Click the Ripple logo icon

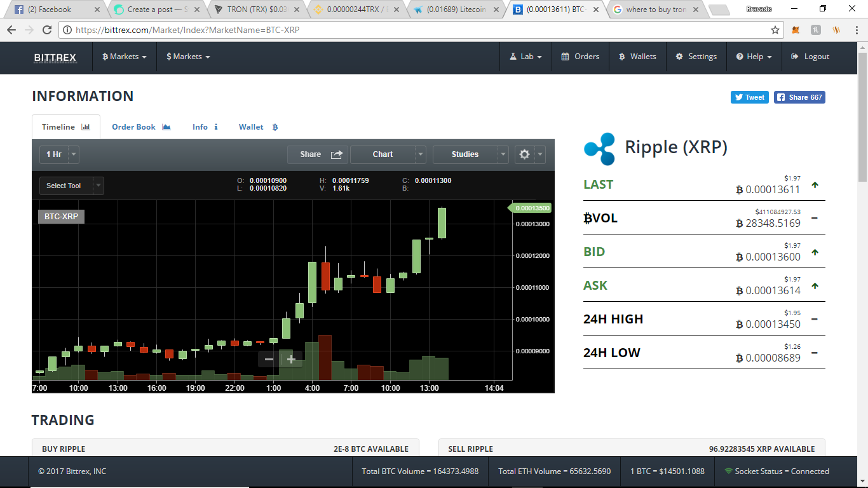tap(600, 149)
